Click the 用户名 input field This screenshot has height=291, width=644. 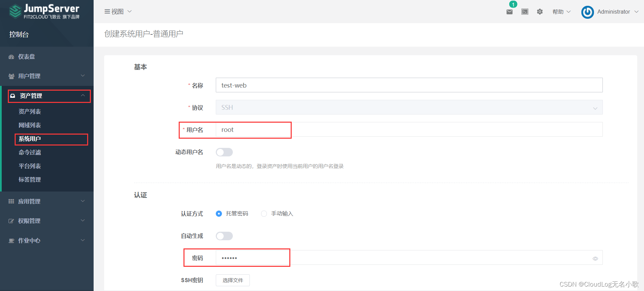pyautogui.click(x=409, y=129)
